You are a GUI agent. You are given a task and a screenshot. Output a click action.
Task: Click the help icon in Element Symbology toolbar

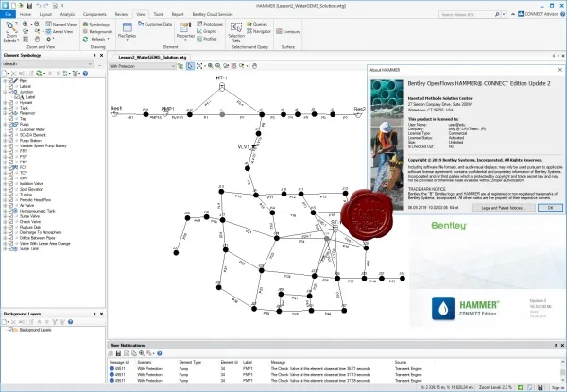[85, 74]
